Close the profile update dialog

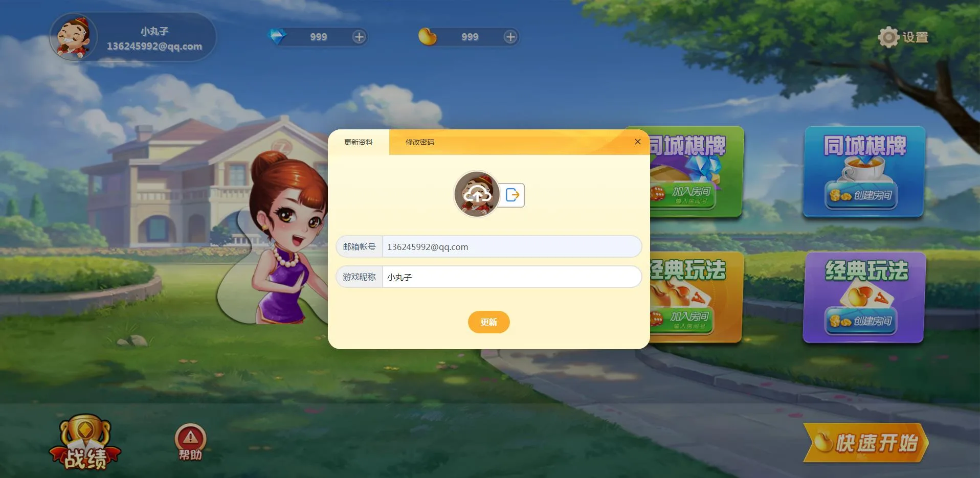[x=637, y=142]
